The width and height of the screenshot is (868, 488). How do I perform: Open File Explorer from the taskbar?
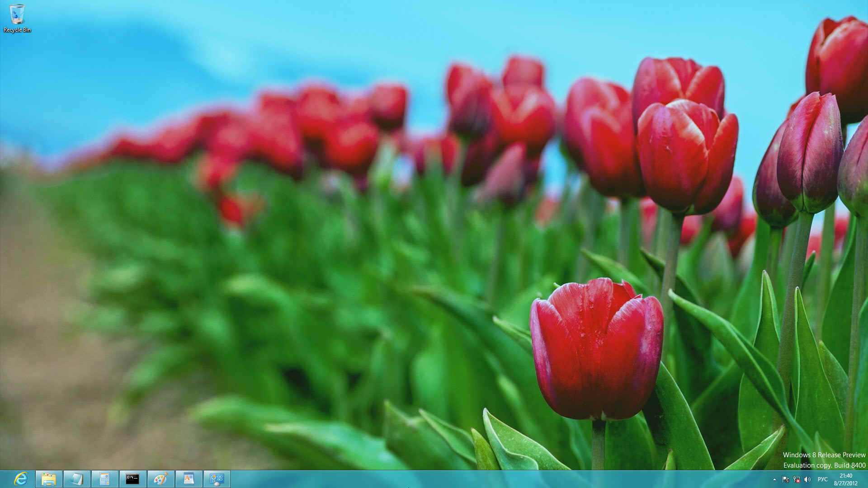click(49, 479)
